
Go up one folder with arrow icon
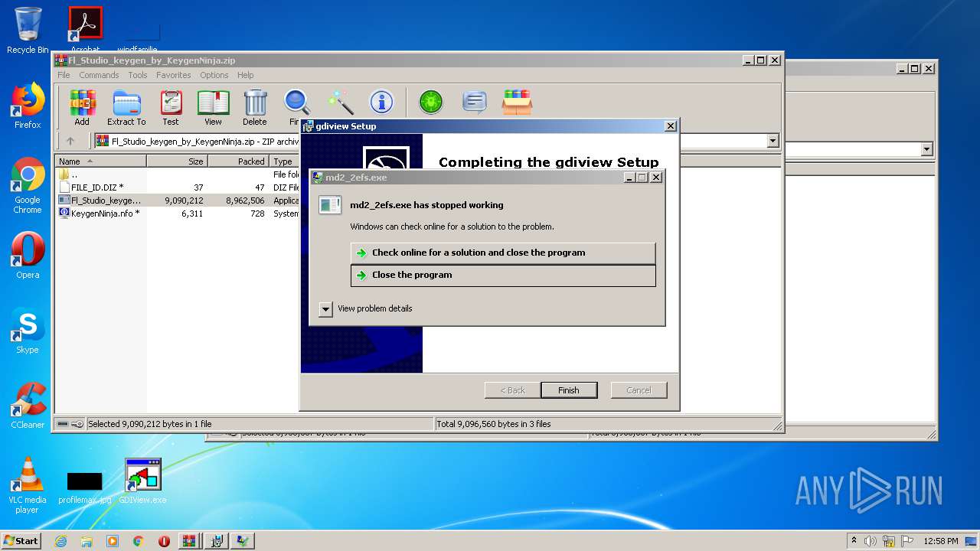[70, 141]
